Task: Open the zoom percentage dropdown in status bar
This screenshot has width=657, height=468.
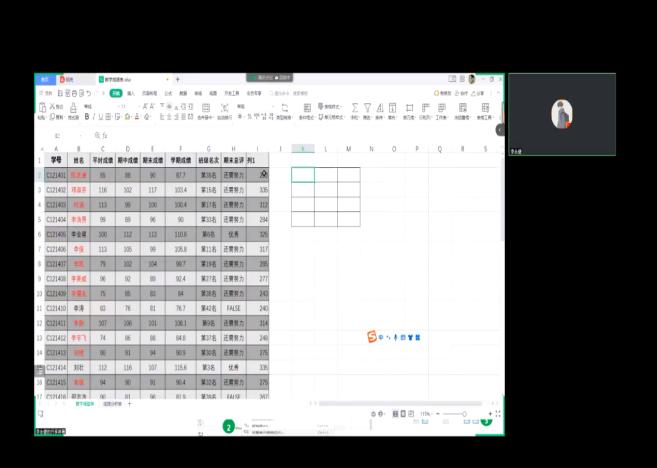Action: 427,413
